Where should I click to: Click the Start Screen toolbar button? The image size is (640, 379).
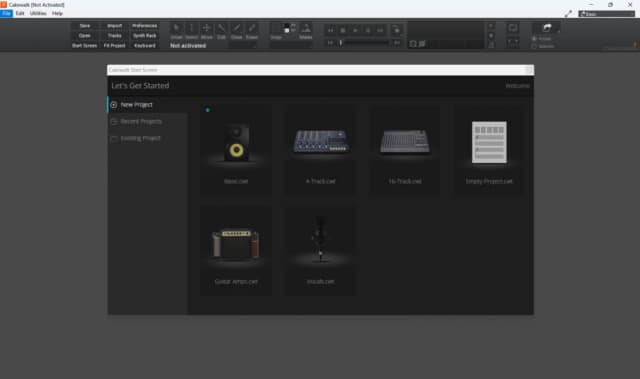pyautogui.click(x=84, y=46)
